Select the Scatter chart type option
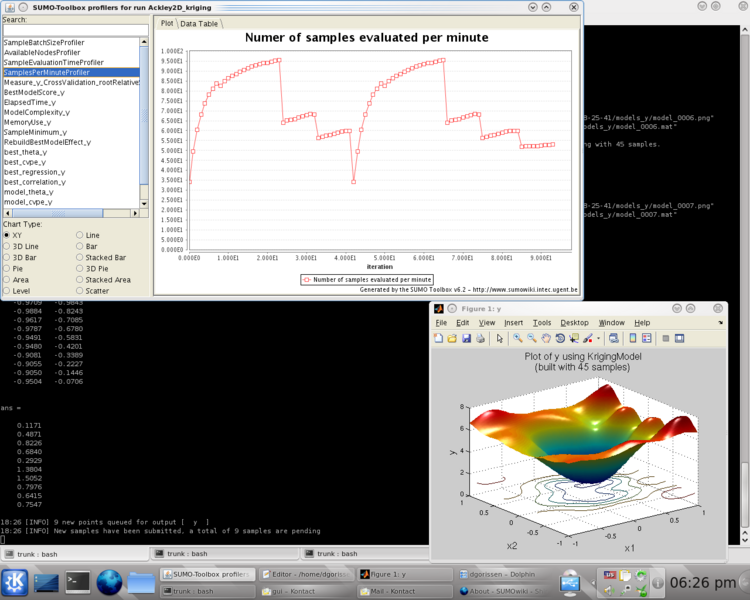Viewport: 750px width, 600px height. (80, 290)
